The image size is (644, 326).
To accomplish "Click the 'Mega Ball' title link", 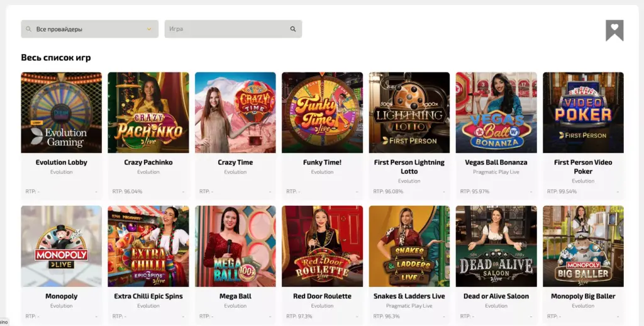I will tap(235, 296).
